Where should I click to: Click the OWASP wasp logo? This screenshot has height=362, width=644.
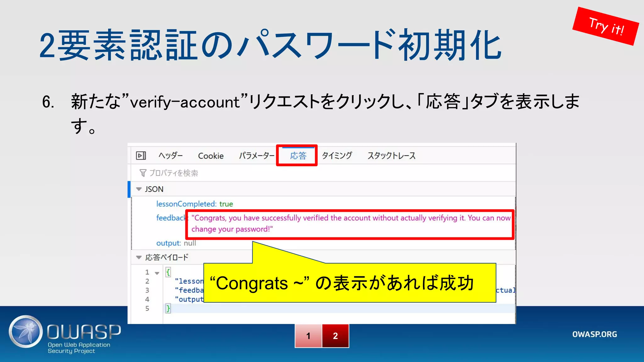[x=26, y=332]
